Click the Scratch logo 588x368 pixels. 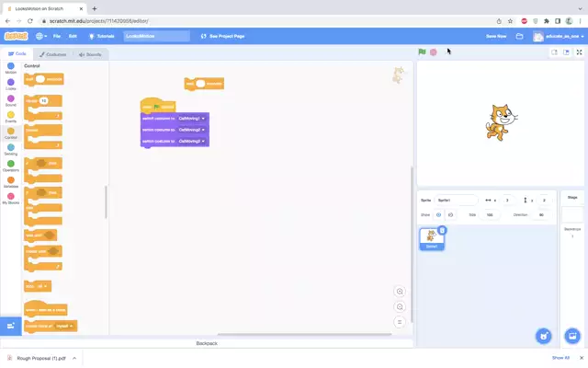tap(17, 36)
